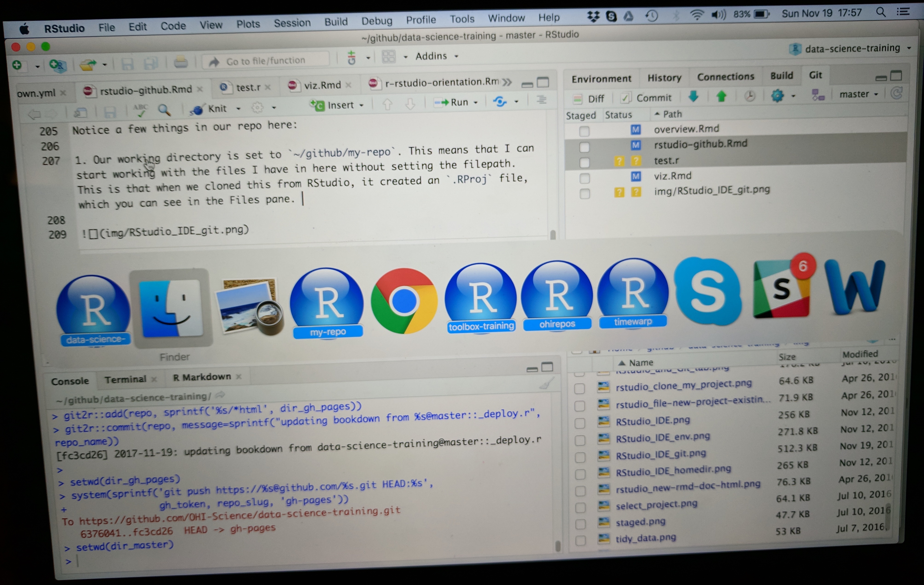The image size is (924, 585).
Task: Open the Plots menu
Action: [248, 24]
